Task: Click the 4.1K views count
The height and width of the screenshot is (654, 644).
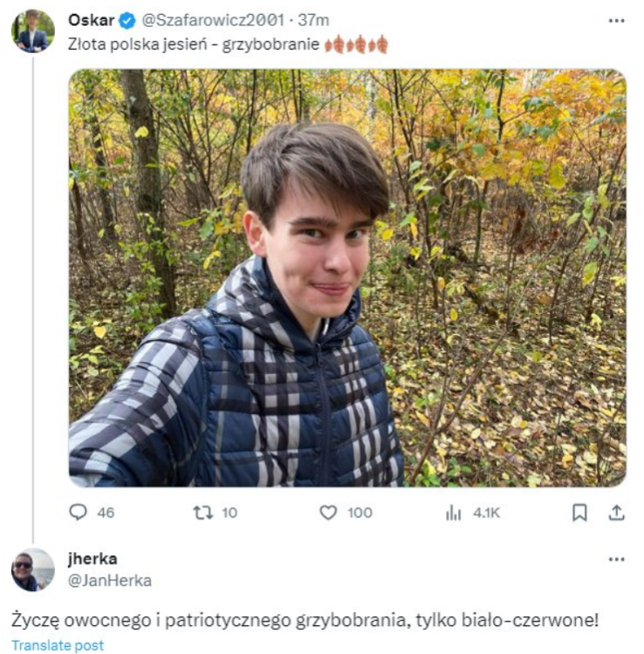Action: pyautogui.click(x=486, y=513)
